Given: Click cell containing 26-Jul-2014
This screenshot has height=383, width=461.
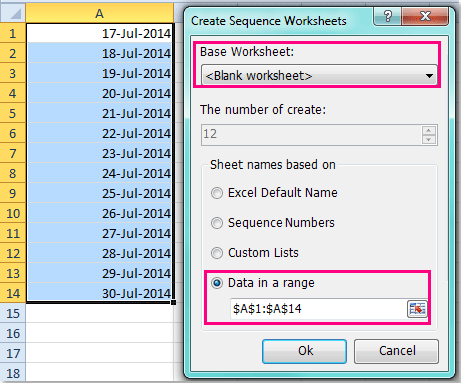Looking at the screenshot, I should point(100,213).
